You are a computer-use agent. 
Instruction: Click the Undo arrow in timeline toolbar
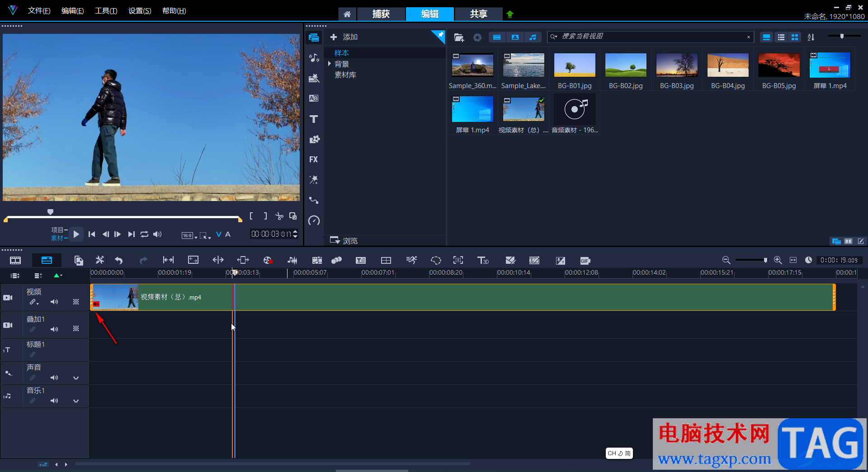click(119, 261)
